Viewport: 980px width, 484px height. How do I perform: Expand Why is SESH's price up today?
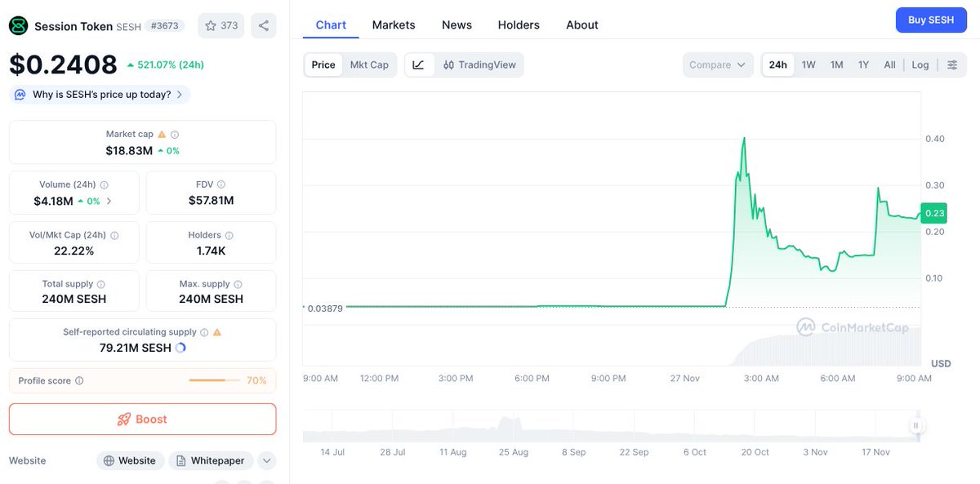pyautogui.click(x=100, y=95)
